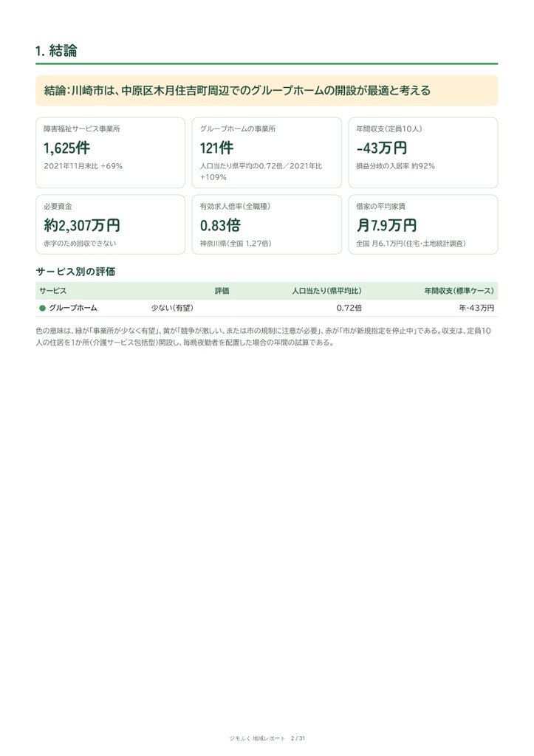Click the '年間収支(標準ケース)' column header
The width and height of the screenshot is (534, 756).
[459, 291]
